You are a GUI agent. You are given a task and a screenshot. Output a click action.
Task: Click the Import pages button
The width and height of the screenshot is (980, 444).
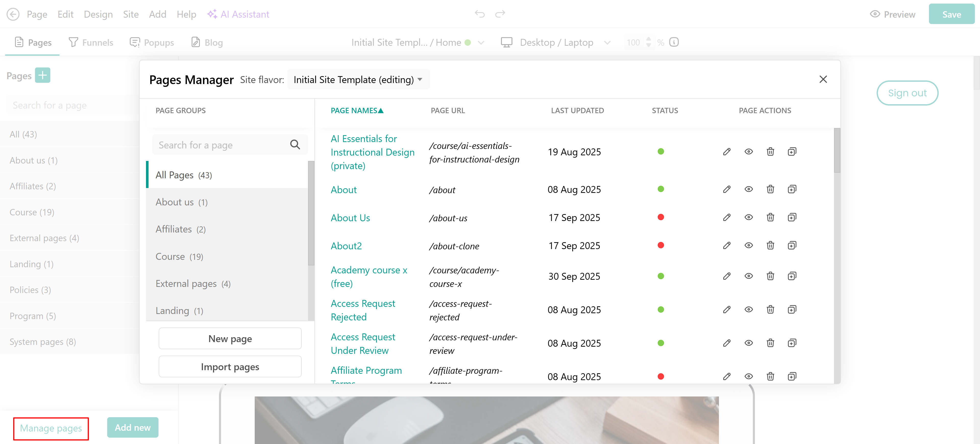pyautogui.click(x=230, y=367)
